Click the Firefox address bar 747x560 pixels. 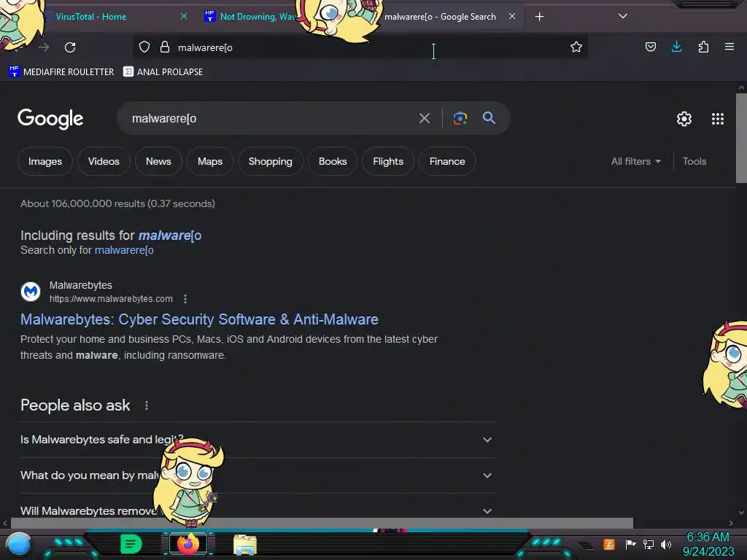(362, 47)
